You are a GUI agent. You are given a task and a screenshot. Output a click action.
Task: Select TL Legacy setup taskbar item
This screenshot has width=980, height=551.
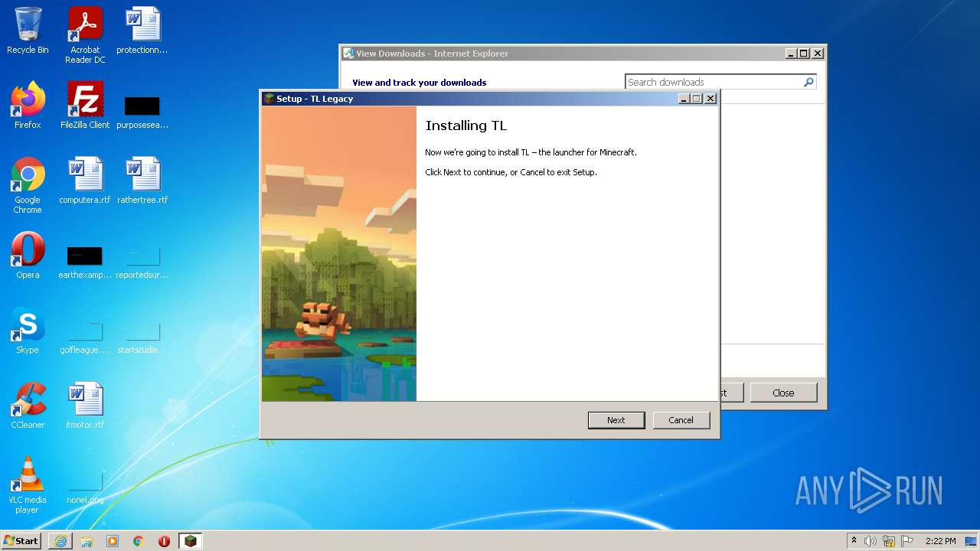tap(190, 541)
